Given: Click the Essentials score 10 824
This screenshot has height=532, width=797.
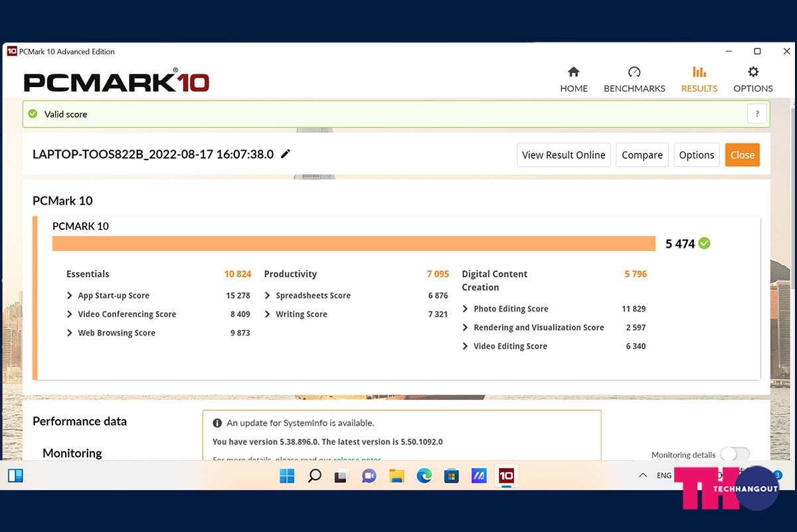Looking at the screenshot, I should pos(238,274).
